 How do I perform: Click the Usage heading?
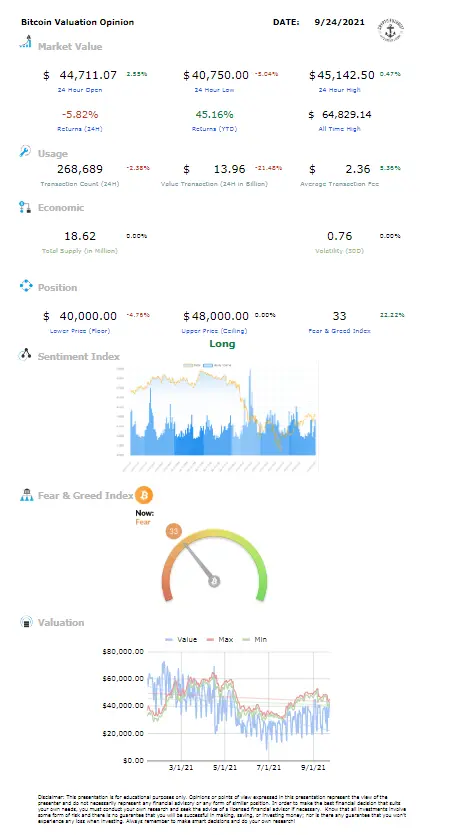pos(53,153)
